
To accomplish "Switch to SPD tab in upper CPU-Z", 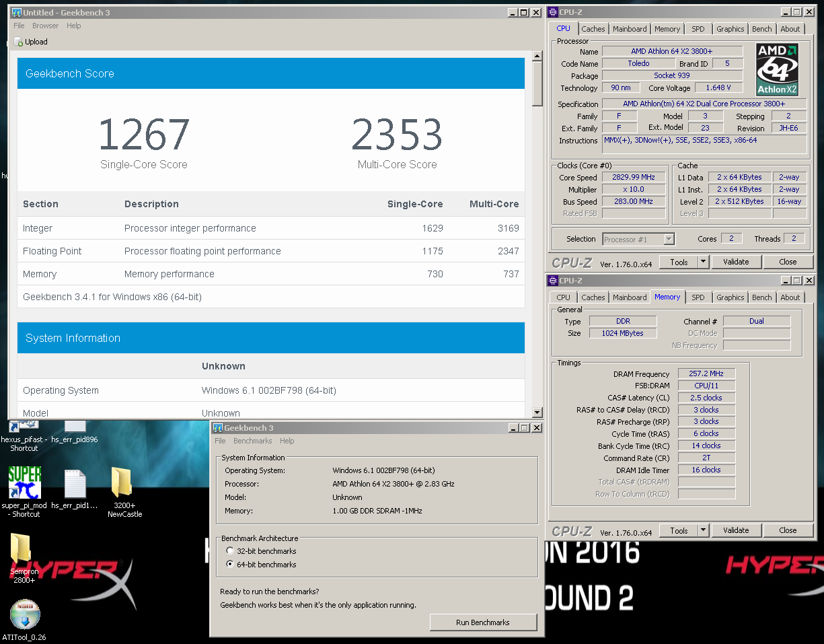I will [x=698, y=29].
